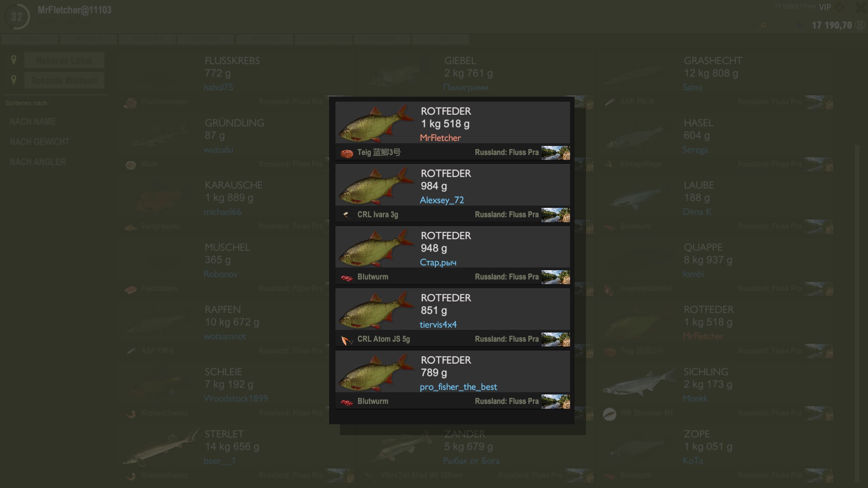Open player profile Alexsey_72
The width and height of the screenshot is (868, 488).
click(x=442, y=200)
